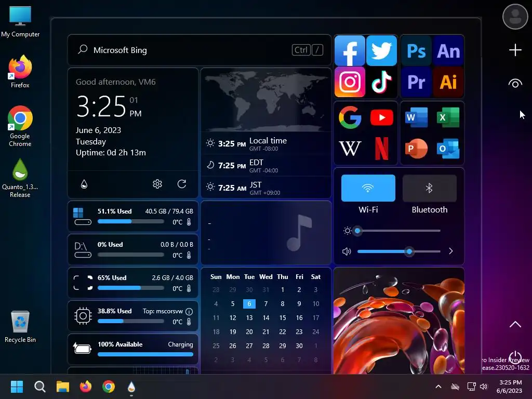Screen dimensions: 532x399
Task: Launch Illustrator from the Ai tile
Action: (448, 82)
